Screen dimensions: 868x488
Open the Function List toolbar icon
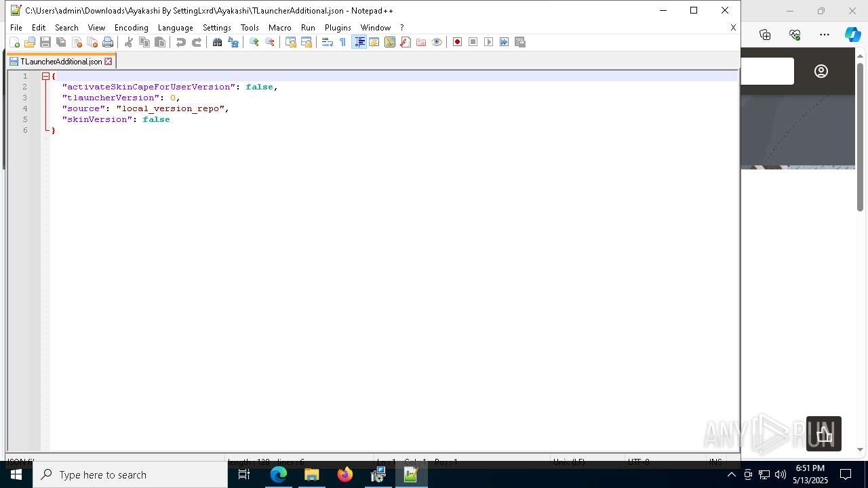pos(406,42)
